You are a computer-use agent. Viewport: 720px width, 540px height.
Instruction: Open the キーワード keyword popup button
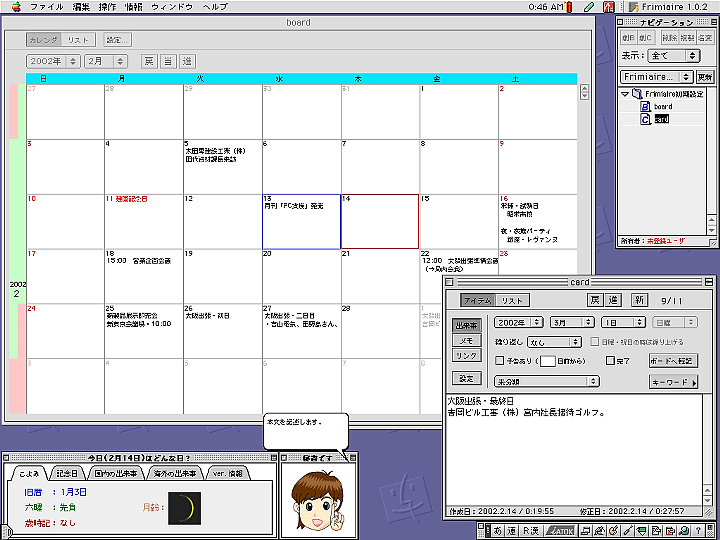[673, 382]
